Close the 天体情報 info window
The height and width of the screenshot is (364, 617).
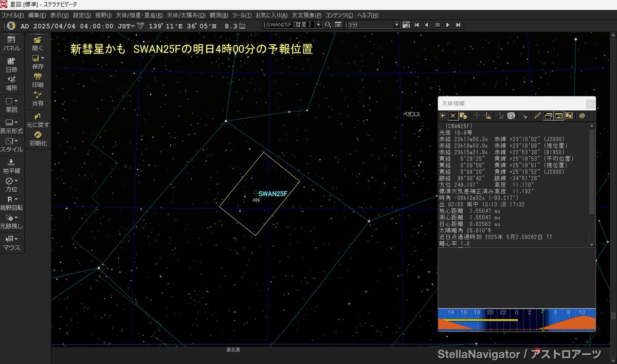point(590,103)
